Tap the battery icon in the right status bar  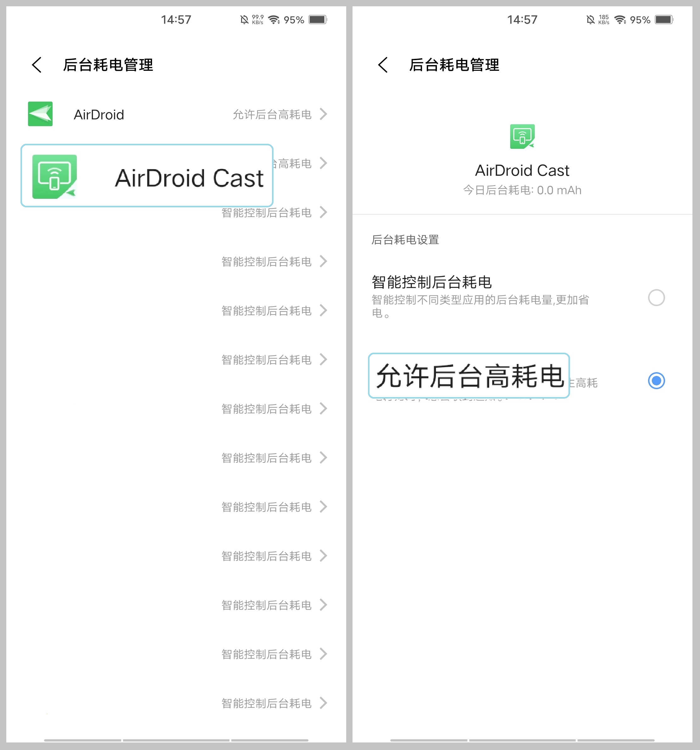pos(664,20)
